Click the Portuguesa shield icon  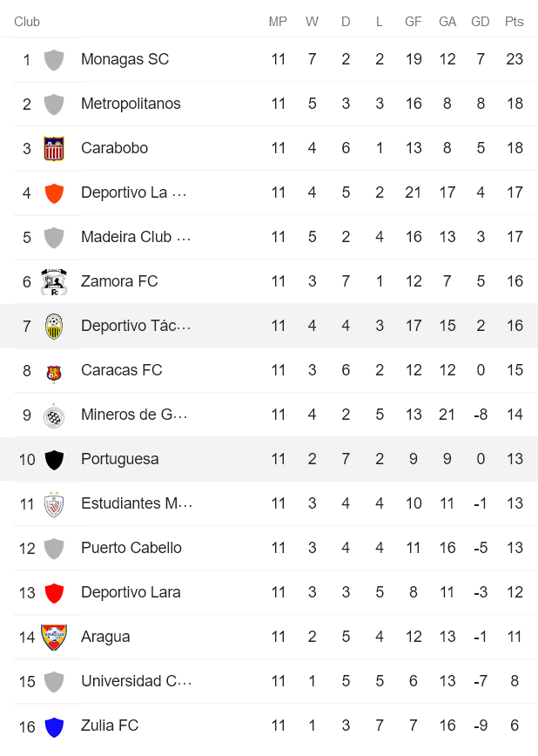(x=52, y=458)
